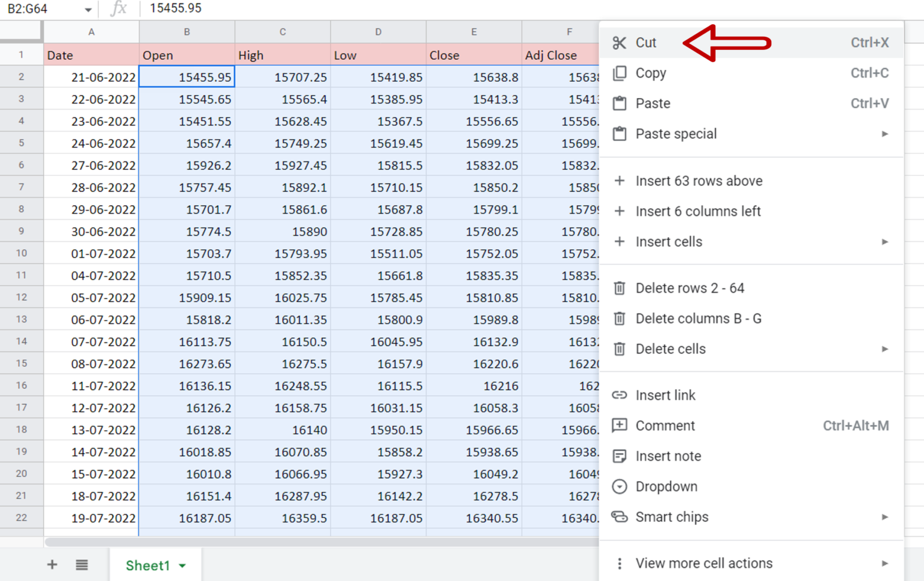Screen dimensions: 924x581
Task: Select the Insert link chain icon
Action: coord(620,395)
